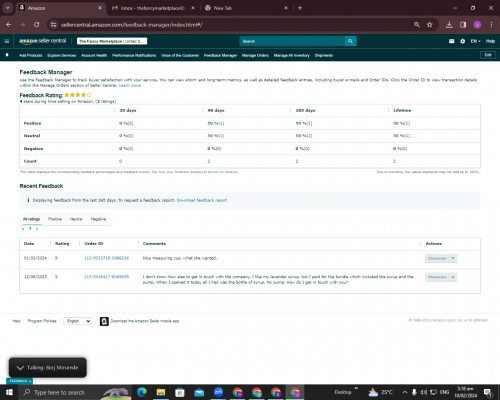Screen dimensions: 500x400
Task: Click the zoom magnifier icon in address bar
Action: [417, 25]
